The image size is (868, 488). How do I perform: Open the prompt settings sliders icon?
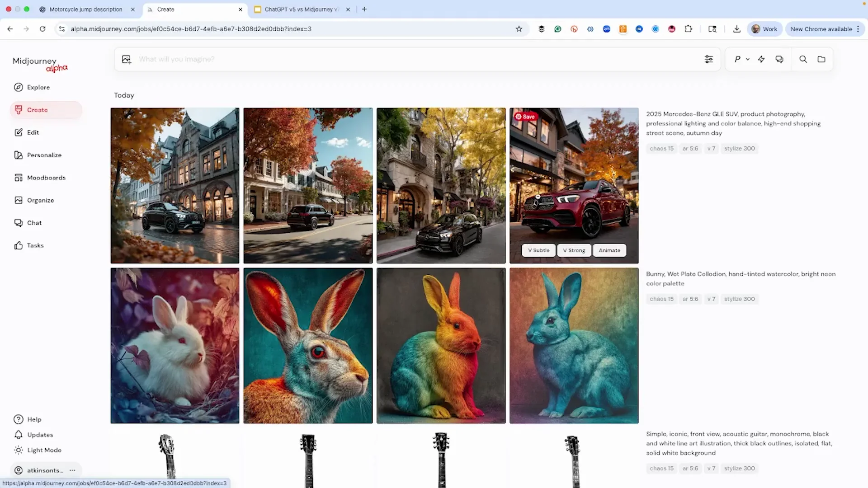coord(709,59)
